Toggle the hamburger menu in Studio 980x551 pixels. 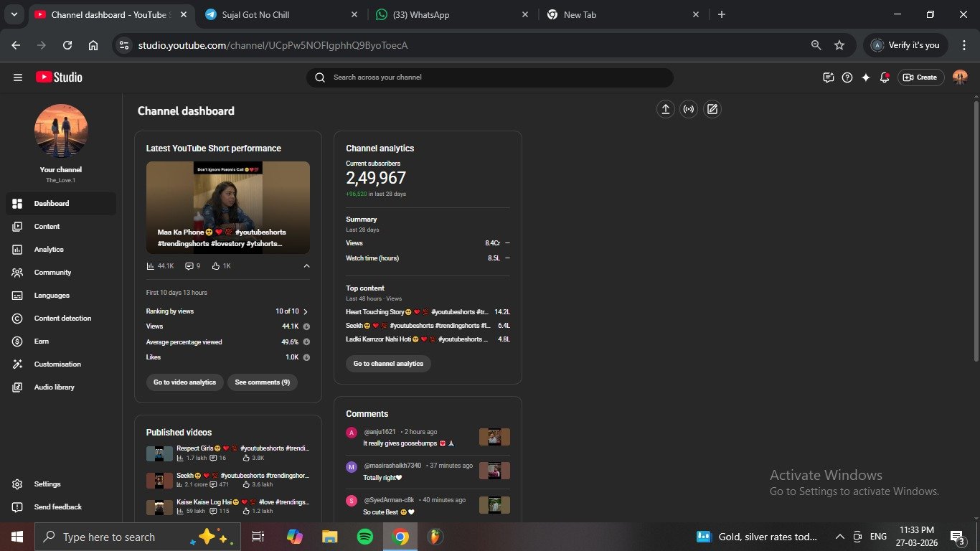click(18, 77)
